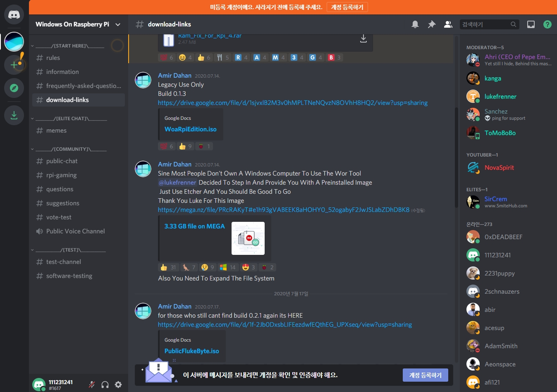The image size is (557, 392).
Task: Select the Windows On Raspberry Pi server icon
Action: tap(14, 42)
